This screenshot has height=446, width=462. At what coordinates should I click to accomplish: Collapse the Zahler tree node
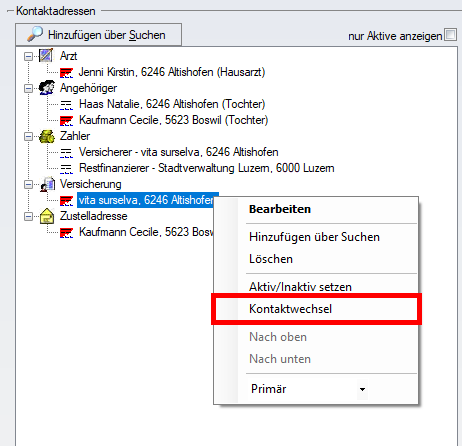pyautogui.click(x=29, y=136)
